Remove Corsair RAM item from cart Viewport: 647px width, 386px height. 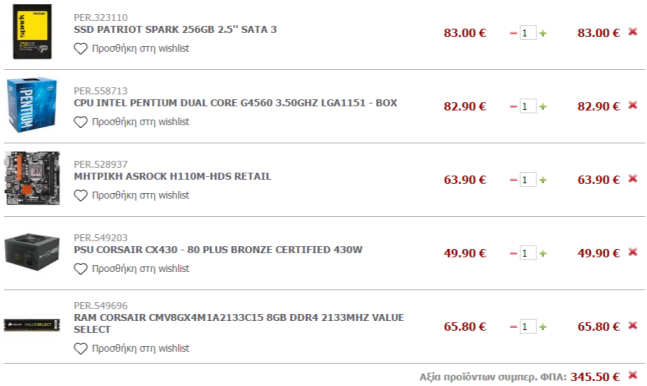click(633, 326)
